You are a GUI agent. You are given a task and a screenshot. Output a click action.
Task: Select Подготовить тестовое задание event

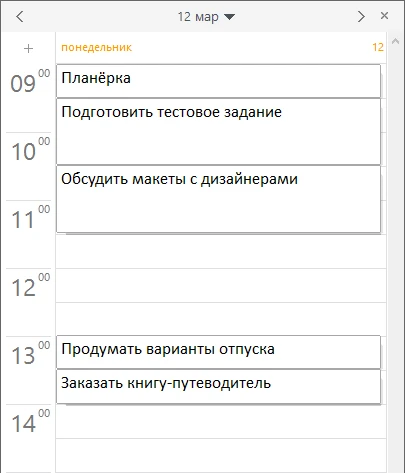coord(218,132)
